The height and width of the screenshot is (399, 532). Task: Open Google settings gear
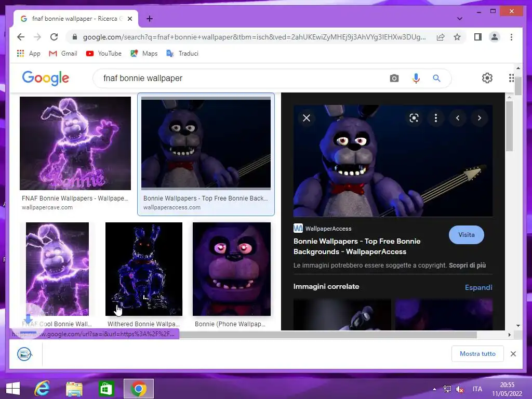(487, 78)
